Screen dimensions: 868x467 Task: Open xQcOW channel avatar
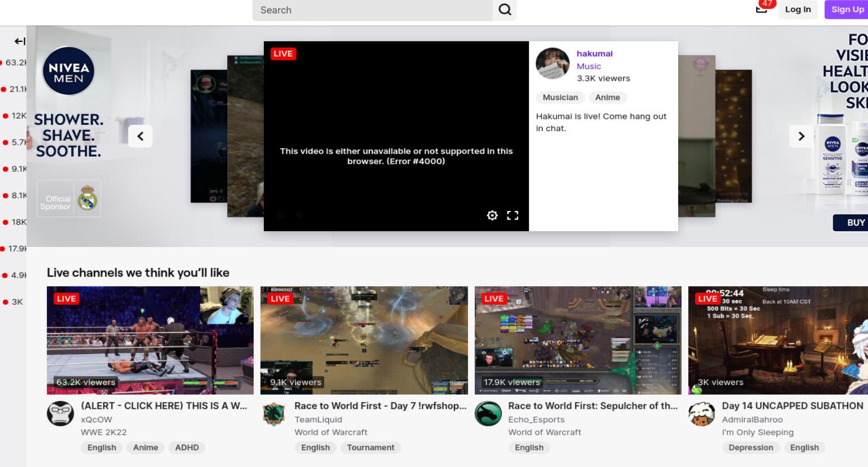60,414
